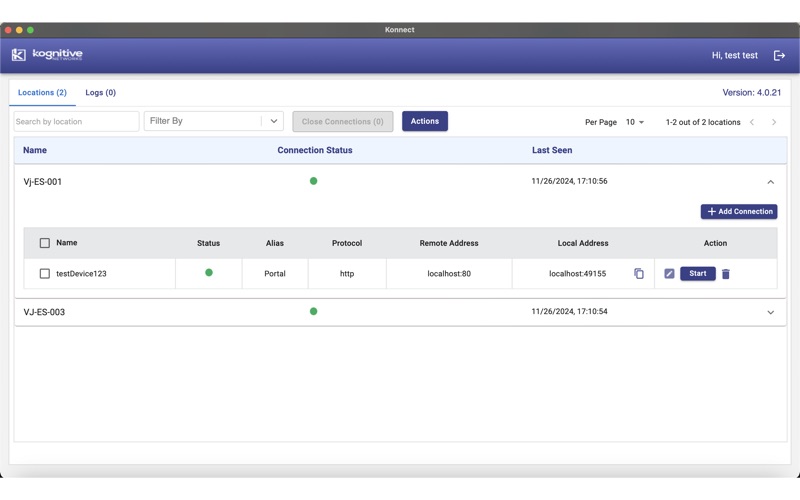Click the Last Seen column header
Screen dimensions: 800x500
(552, 150)
